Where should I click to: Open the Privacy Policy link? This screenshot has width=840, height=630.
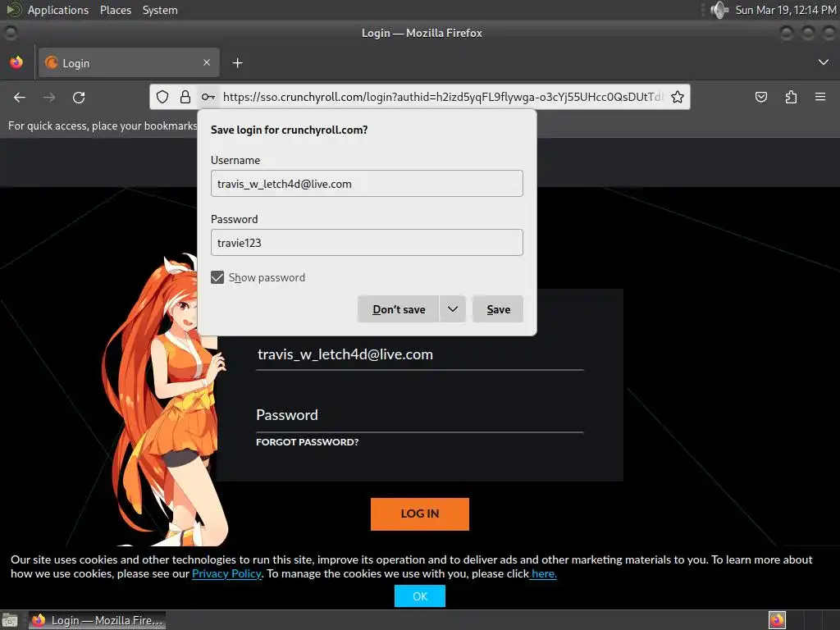[226, 573]
